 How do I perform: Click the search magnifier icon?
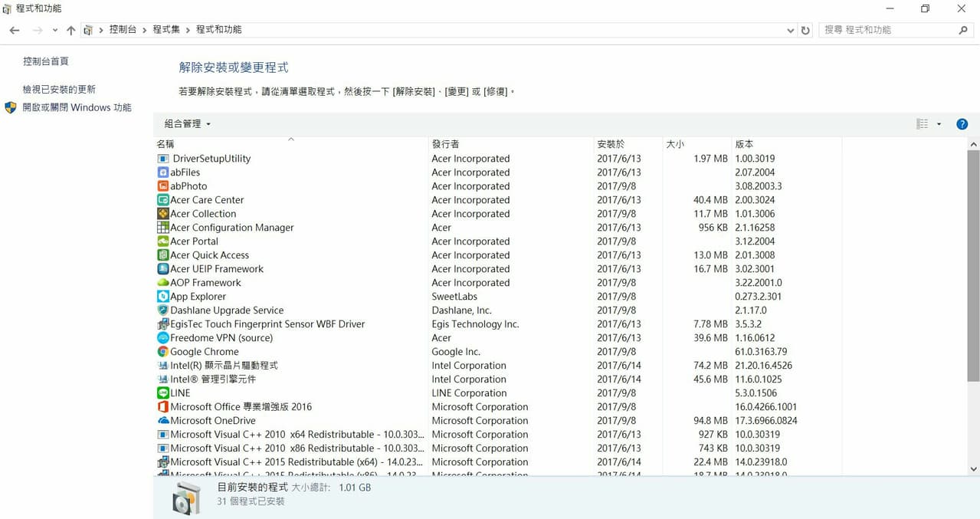pyautogui.click(x=963, y=30)
